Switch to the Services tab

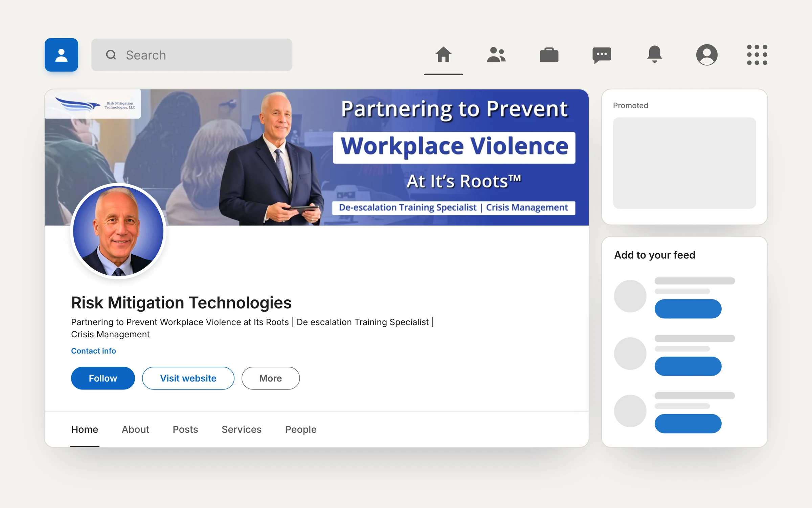click(x=242, y=429)
